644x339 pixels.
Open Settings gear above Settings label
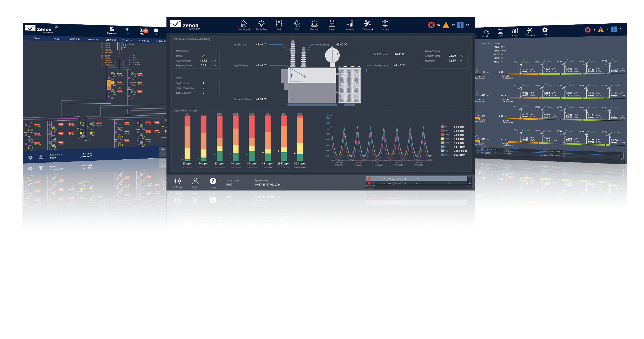(178, 181)
